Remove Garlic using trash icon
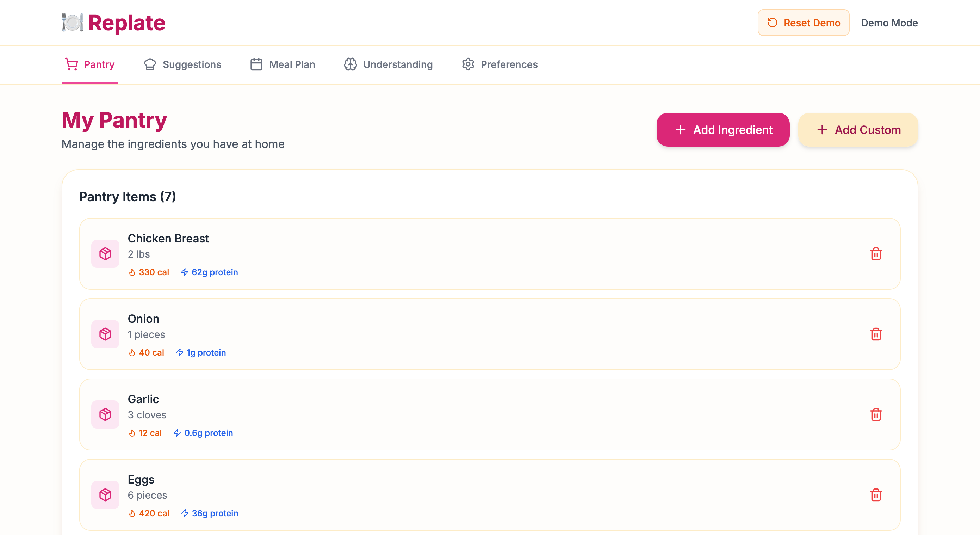Image resolution: width=980 pixels, height=535 pixels. (875, 414)
